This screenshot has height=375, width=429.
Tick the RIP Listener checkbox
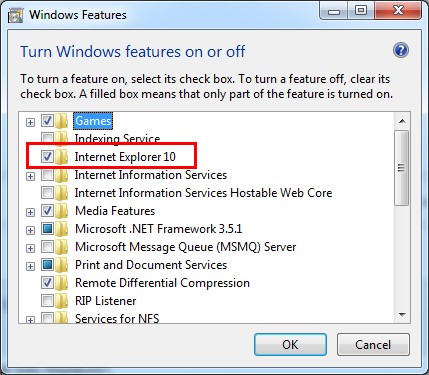click(x=47, y=300)
